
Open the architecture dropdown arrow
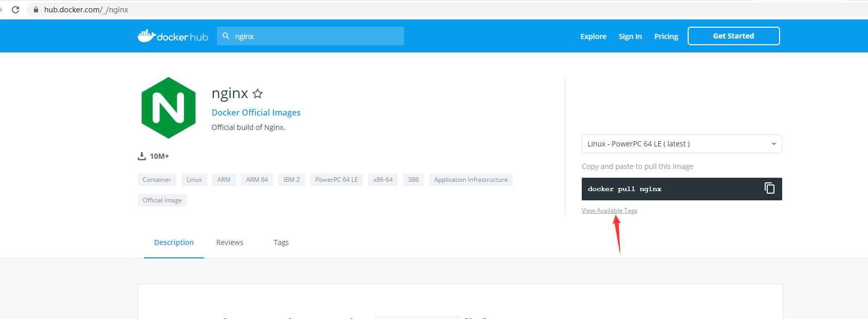(x=773, y=144)
